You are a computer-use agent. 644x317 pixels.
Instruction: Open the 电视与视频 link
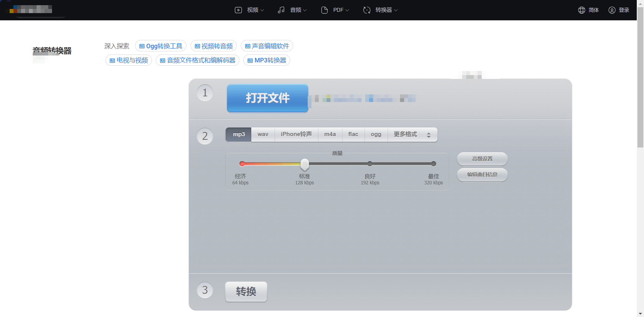point(129,60)
